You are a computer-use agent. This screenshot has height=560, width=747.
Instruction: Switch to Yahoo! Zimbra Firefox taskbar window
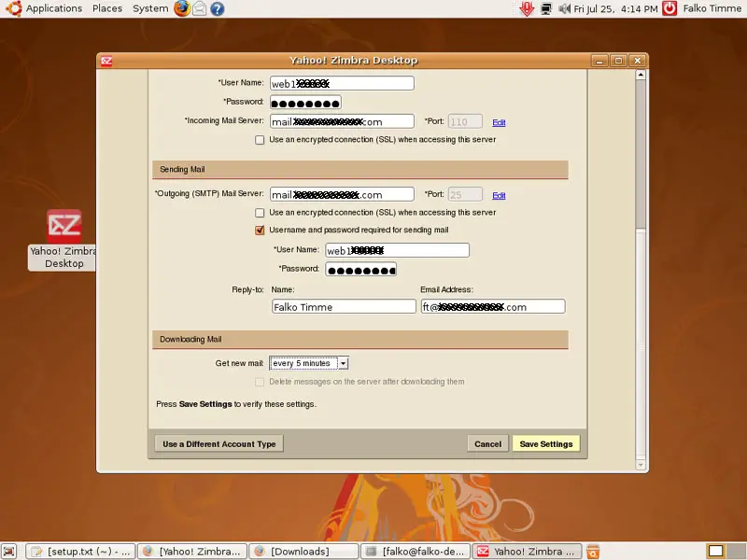pos(192,551)
